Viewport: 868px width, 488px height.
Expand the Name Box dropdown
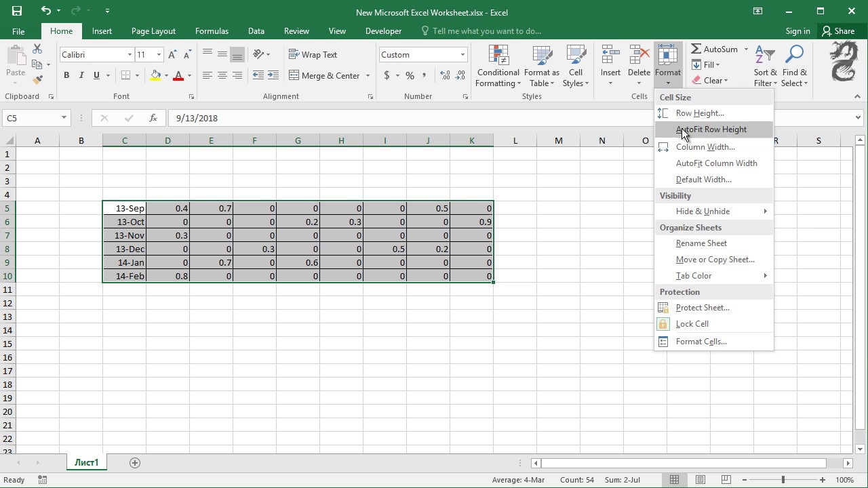click(64, 118)
